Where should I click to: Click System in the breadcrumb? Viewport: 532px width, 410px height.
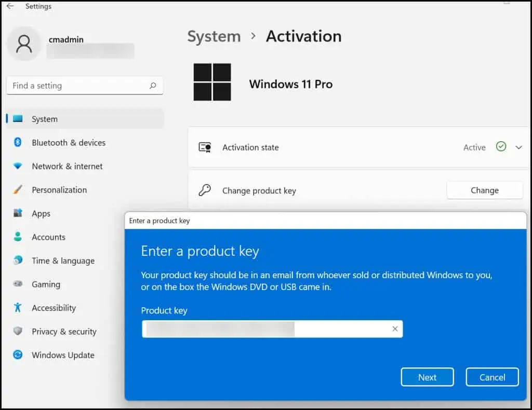pos(214,36)
